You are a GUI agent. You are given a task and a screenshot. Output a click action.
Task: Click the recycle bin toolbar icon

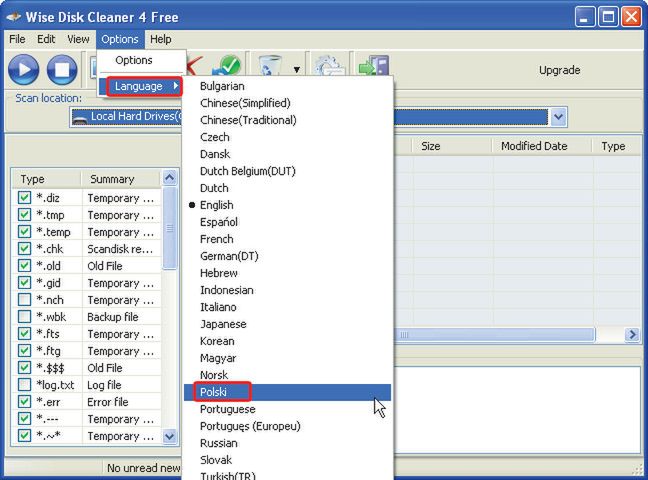(x=269, y=66)
